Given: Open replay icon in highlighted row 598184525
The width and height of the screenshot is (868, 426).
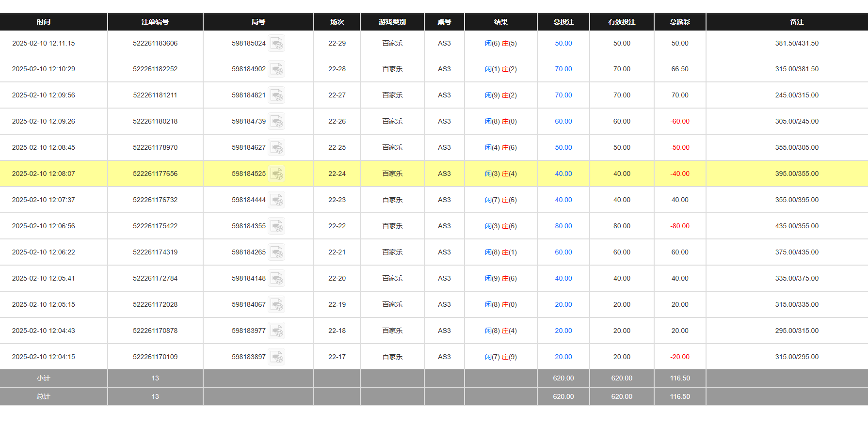Looking at the screenshot, I should (x=276, y=174).
